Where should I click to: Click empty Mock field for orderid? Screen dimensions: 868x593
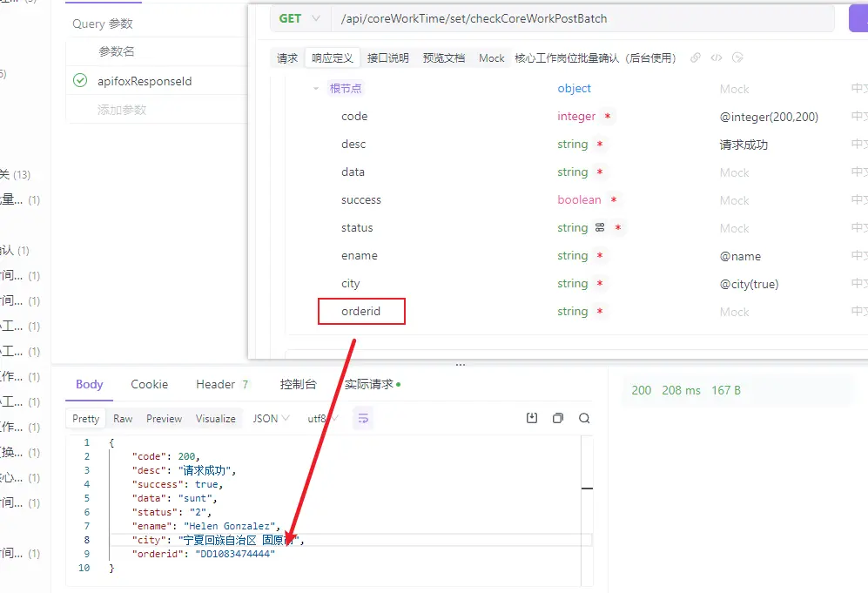734,312
